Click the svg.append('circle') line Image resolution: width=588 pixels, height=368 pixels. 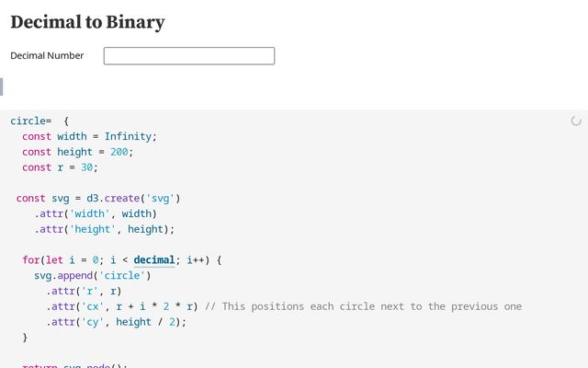tap(92, 275)
